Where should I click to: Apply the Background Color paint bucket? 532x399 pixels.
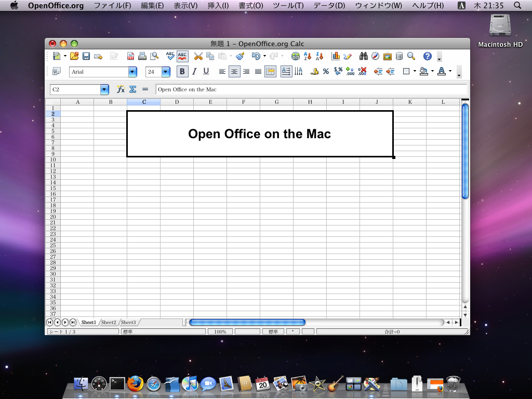click(x=424, y=71)
